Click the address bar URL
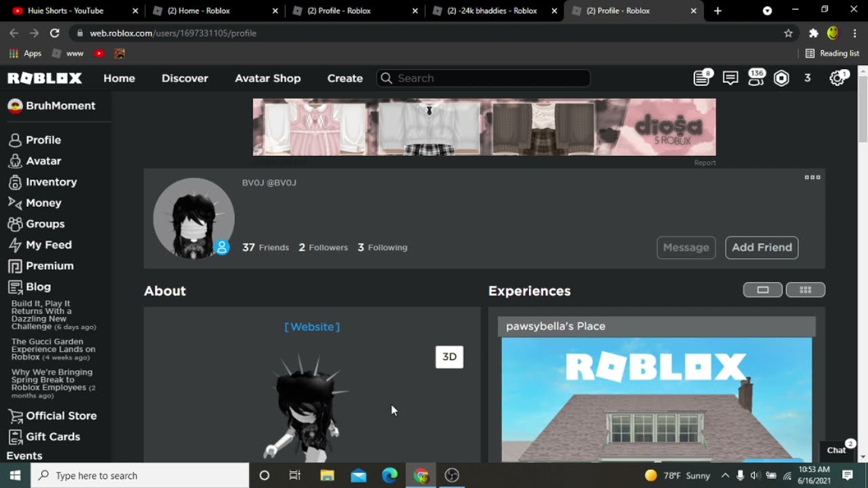The width and height of the screenshot is (868, 488). point(173,33)
